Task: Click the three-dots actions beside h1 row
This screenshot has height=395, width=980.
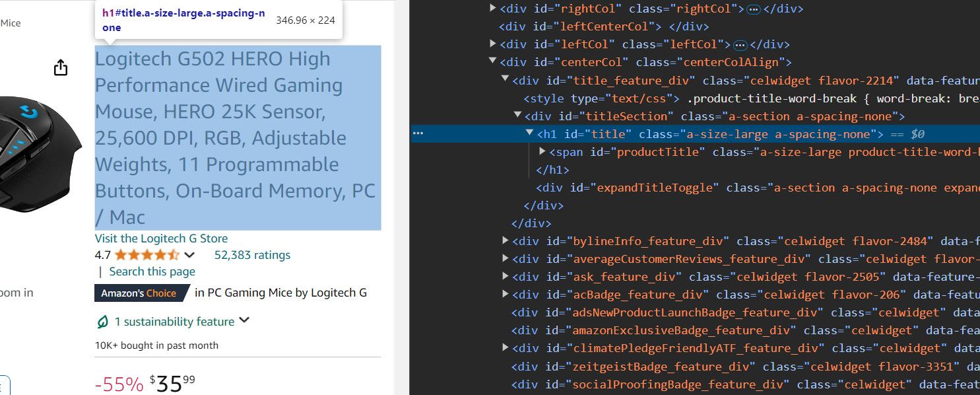Action: [x=418, y=134]
